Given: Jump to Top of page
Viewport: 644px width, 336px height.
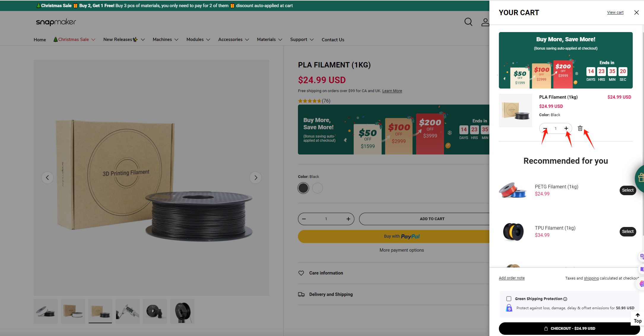Looking at the screenshot, I should click(x=637, y=318).
